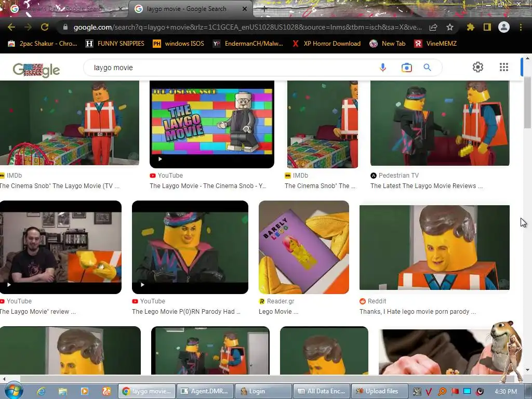Click the red V tray icon
The height and width of the screenshot is (399, 532).
pos(429,392)
